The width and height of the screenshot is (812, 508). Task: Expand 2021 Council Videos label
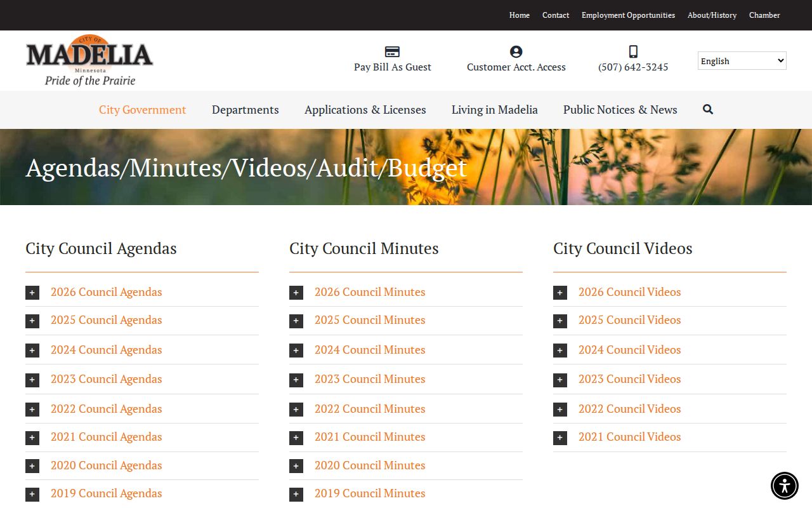(x=629, y=437)
